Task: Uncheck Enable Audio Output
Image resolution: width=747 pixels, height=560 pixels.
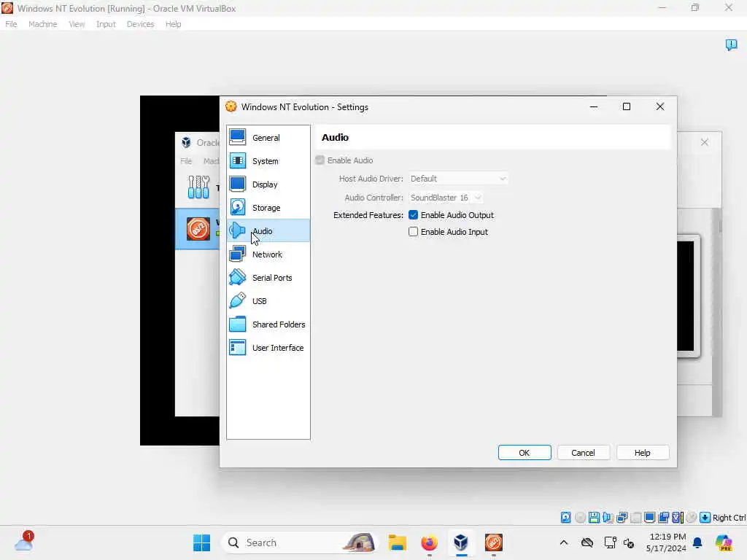Action: point(413,215)
